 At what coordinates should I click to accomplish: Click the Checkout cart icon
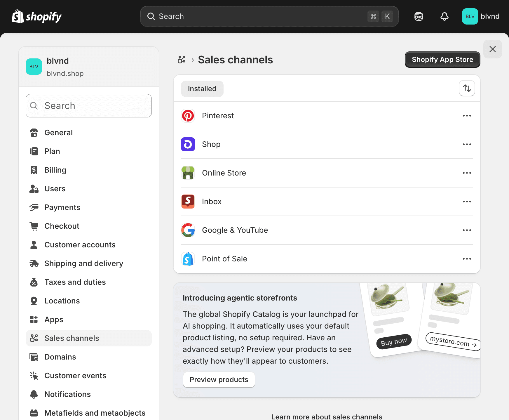pos(34,226)
